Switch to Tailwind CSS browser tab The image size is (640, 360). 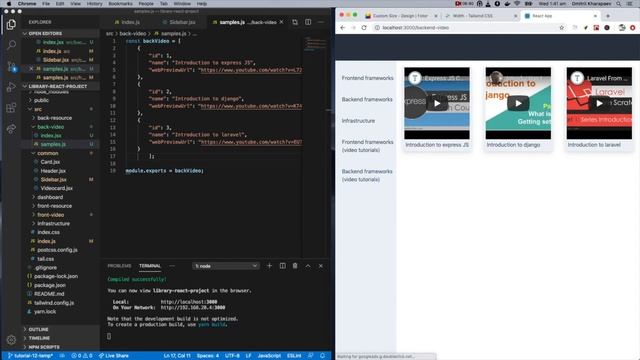(480, 16)
